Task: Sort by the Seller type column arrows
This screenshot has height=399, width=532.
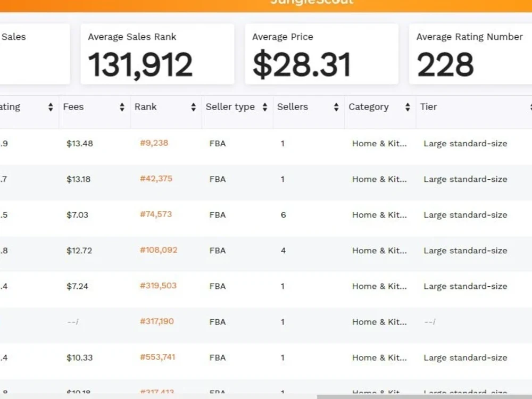Action: [x=265, y=107]
